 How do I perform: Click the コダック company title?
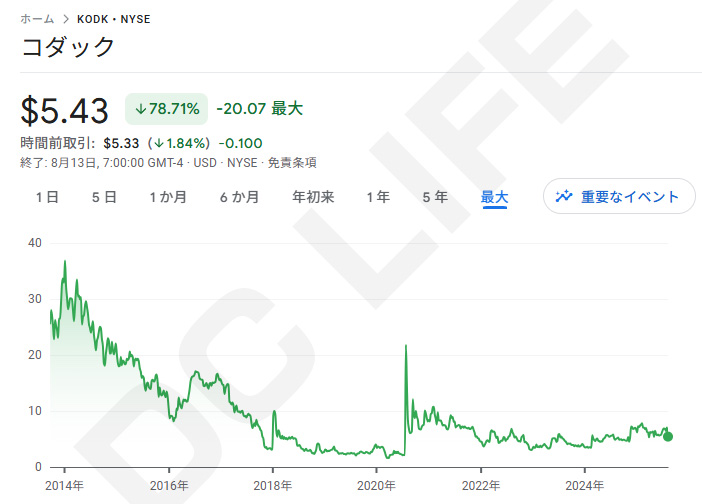click(68, 47)
